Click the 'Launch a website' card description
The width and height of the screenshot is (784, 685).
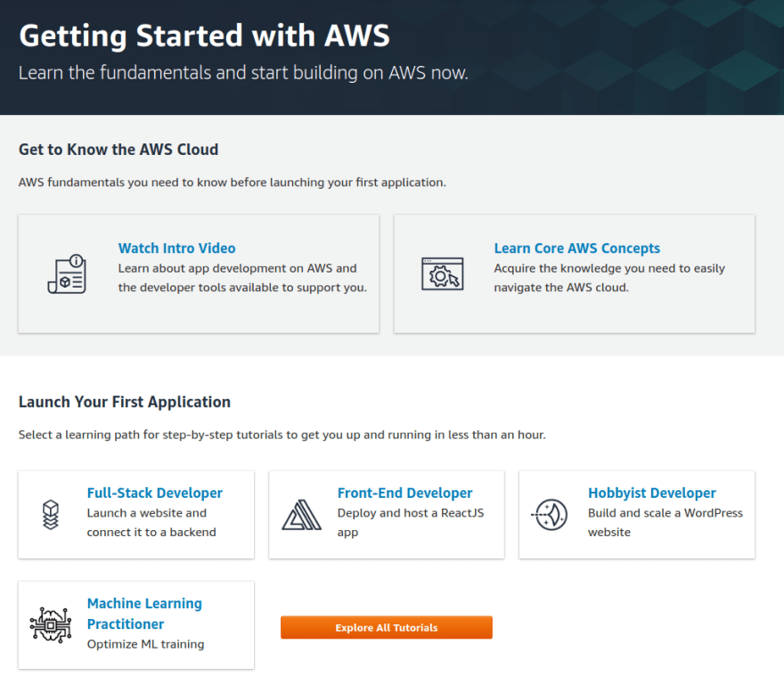coord(151,523)
